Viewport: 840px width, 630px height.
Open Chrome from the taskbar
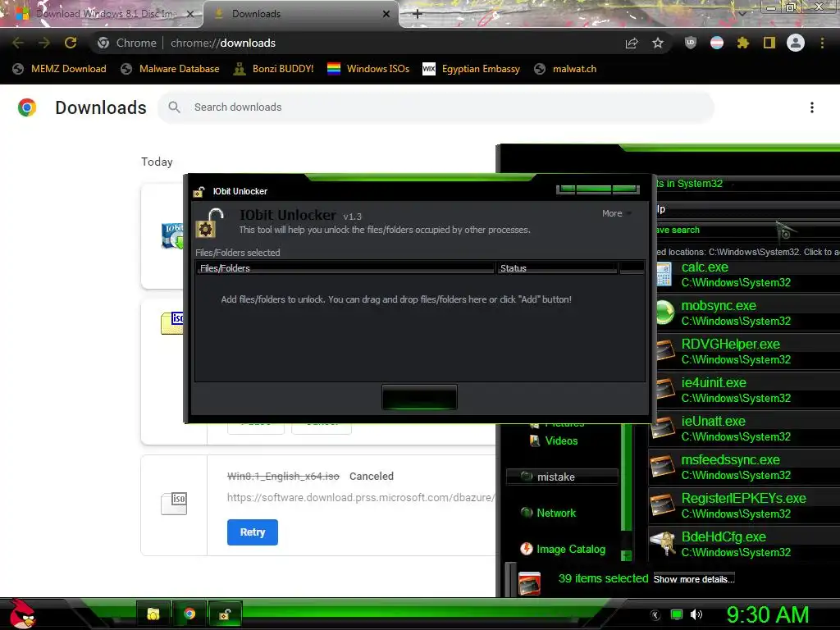[189, 614]
